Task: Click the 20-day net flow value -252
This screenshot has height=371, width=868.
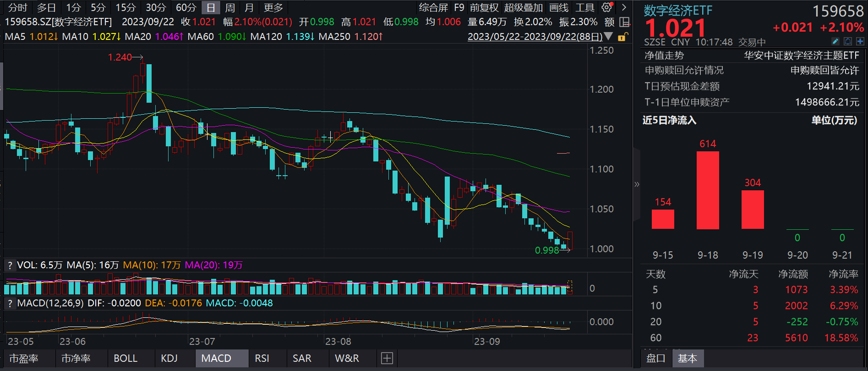Action: tap(797, 322)
